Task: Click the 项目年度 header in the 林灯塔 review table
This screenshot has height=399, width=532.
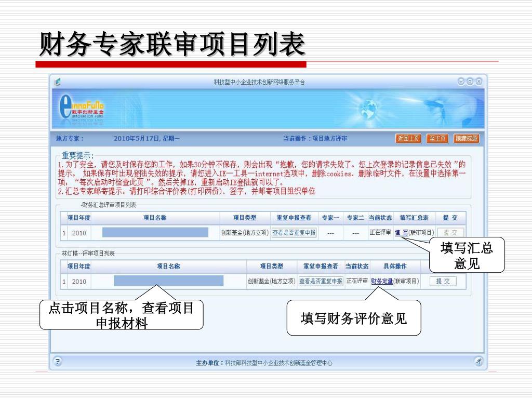Action: pyautogui.click(x=79, y=267)
